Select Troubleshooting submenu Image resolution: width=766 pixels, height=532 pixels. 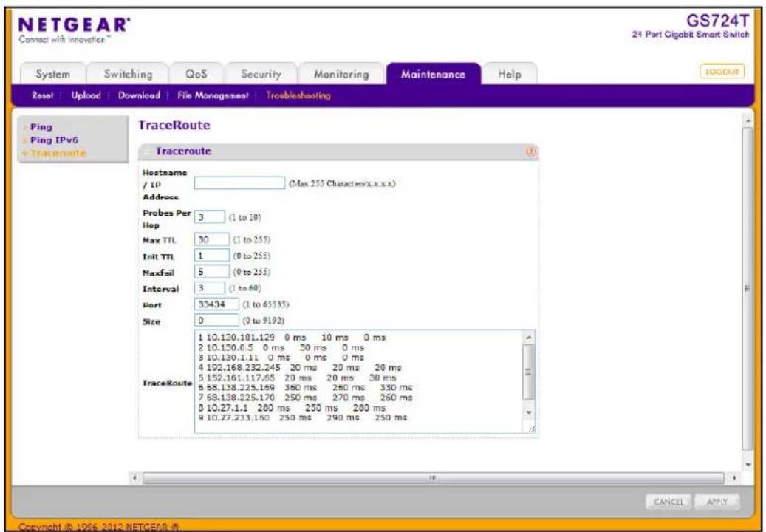(298, 96)
